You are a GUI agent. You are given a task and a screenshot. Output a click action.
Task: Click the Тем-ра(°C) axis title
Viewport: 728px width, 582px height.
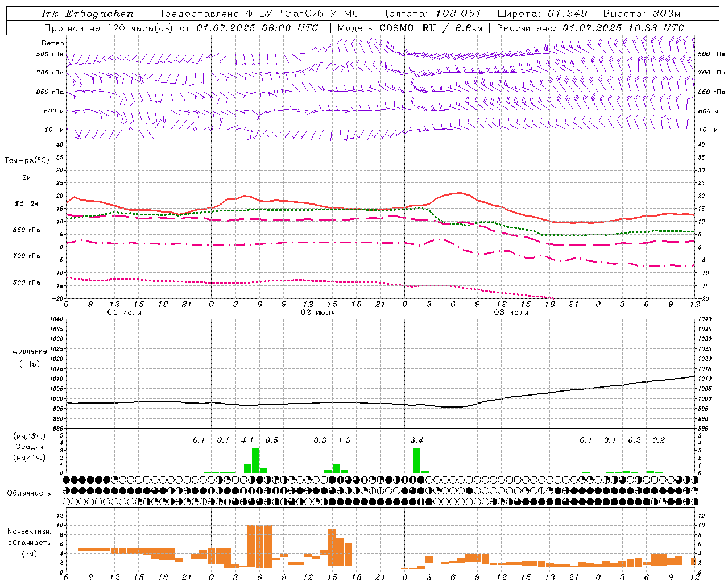tap(27, 161)
